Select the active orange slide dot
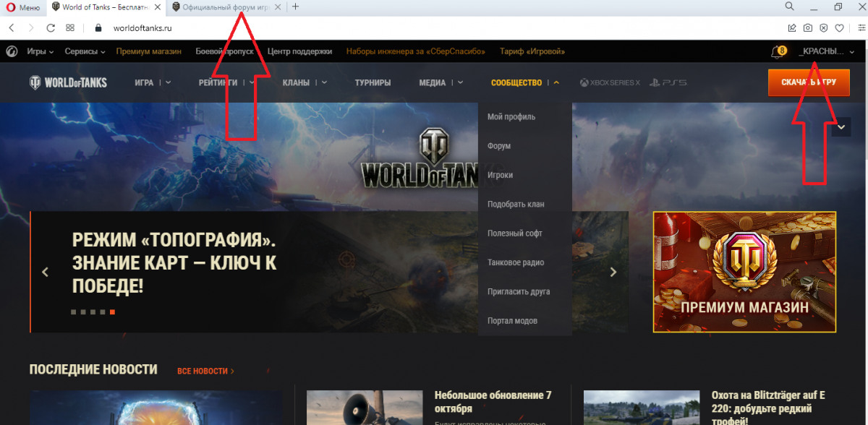 click(112, 312)
